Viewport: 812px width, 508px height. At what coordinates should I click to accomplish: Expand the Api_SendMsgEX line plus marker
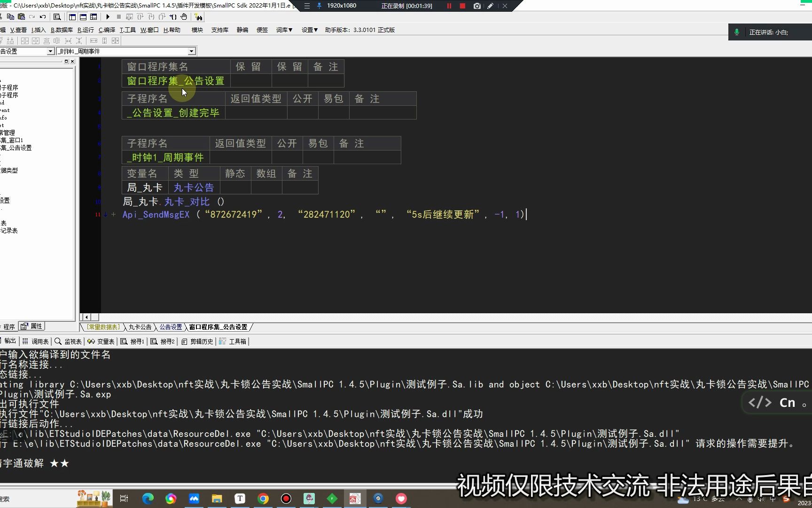[x=113, y=214]
